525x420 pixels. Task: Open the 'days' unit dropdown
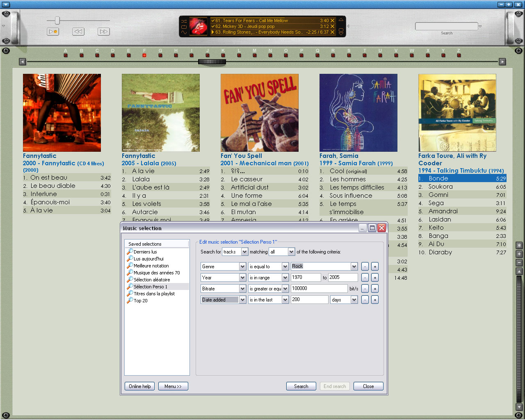tap(354, 300)
